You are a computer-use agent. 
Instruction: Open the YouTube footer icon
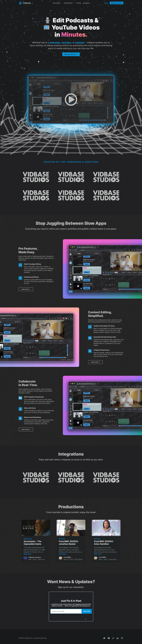109,638
